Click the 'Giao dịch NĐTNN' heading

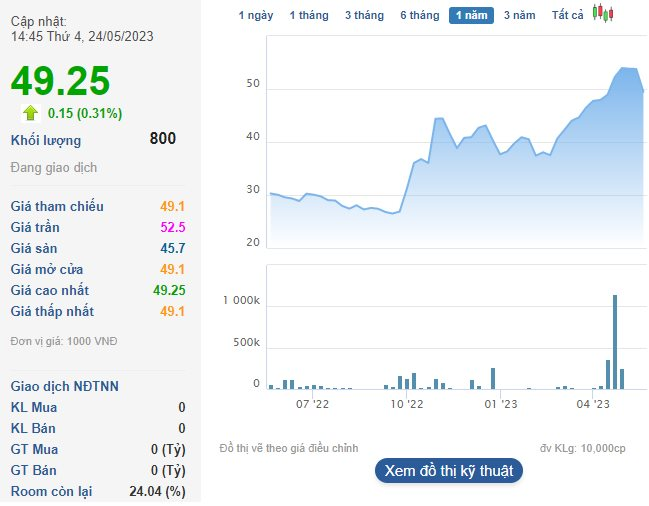(x=65, y=386)
